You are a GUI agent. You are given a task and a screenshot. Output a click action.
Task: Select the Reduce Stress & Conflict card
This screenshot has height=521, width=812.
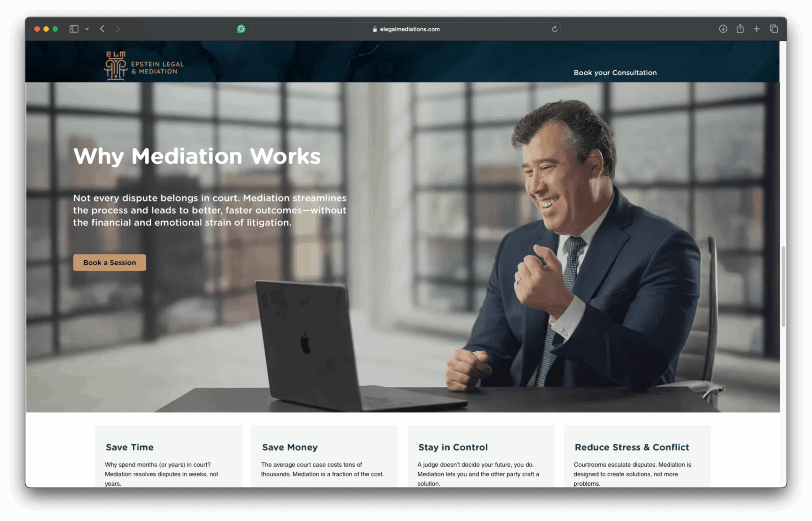[x=637, y=456]
